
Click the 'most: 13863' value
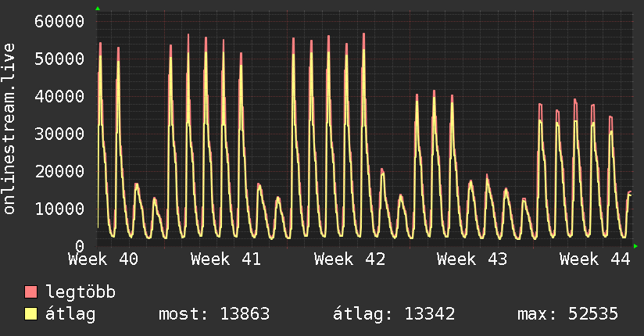click(214, 314)
